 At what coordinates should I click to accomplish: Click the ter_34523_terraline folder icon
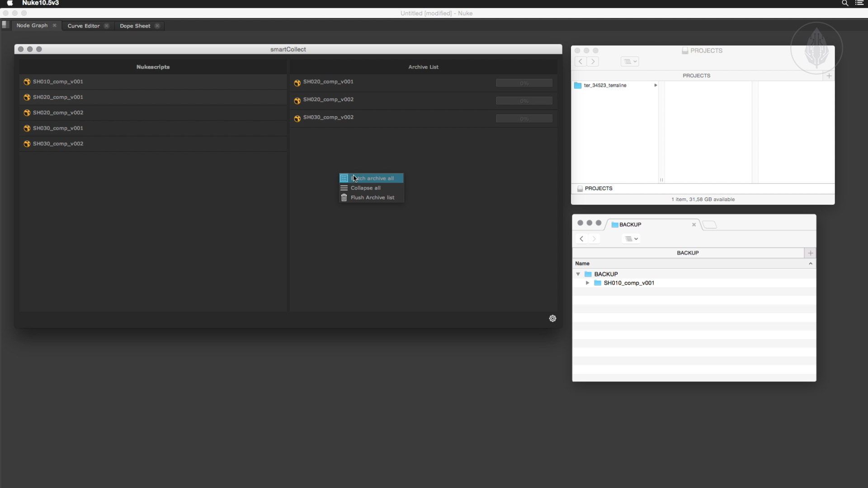(578, 85)
